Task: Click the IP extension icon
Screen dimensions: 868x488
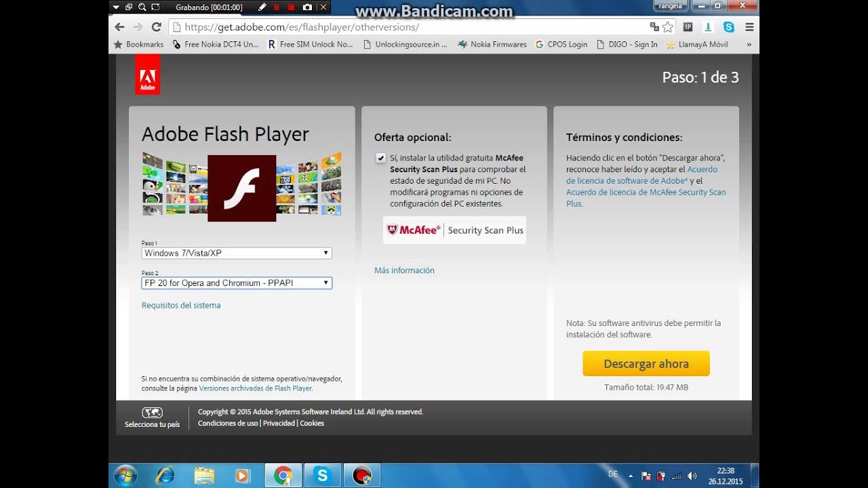Action: (688, 27)
